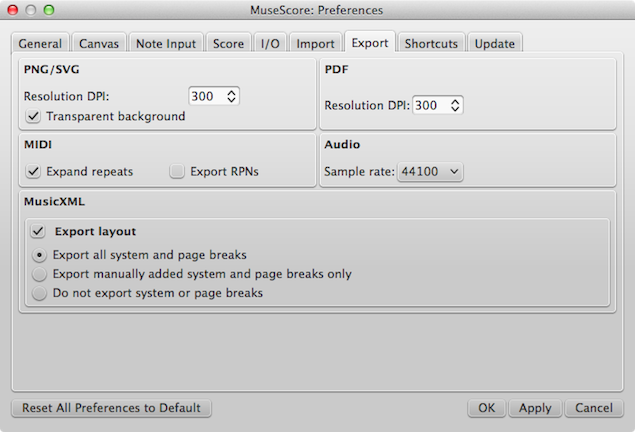This screenshot has height=432, width=635.
Task: Open the Shortcuts tab
Action: (431, 43)
